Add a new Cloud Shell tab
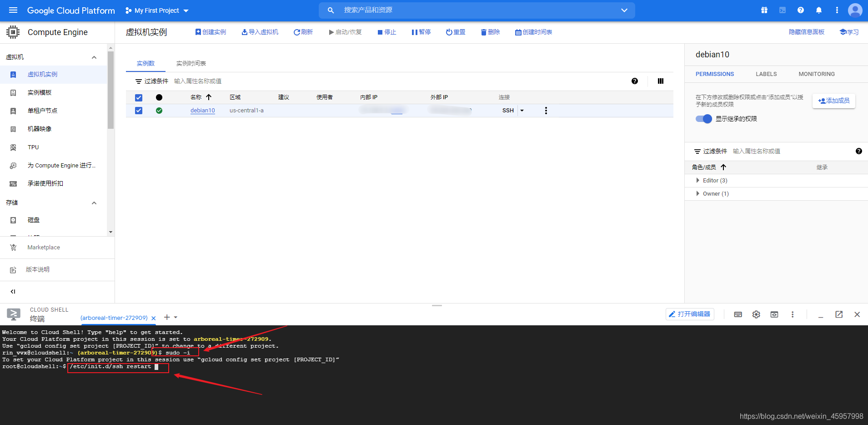868x425 pixels. pos(167,317)
